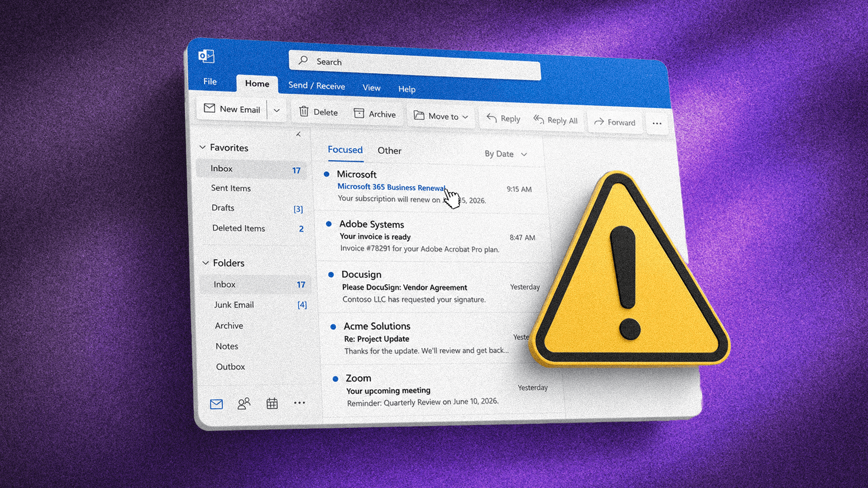Image resolution: width=868 pixels, height=488 pixels.
Task: Click the Outlook logo icon
Action: pyautogui.click(x=206, y=56)
